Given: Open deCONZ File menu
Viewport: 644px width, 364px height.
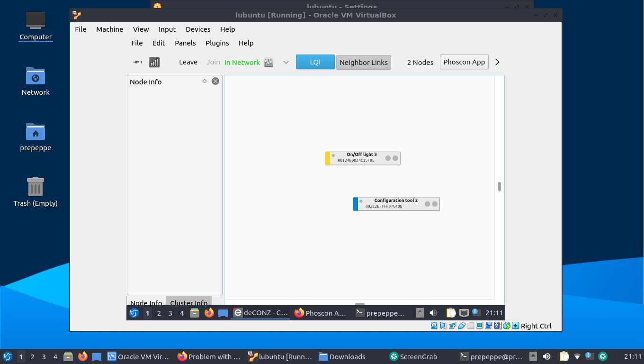Looking at the screenshot, I should 137,43.
